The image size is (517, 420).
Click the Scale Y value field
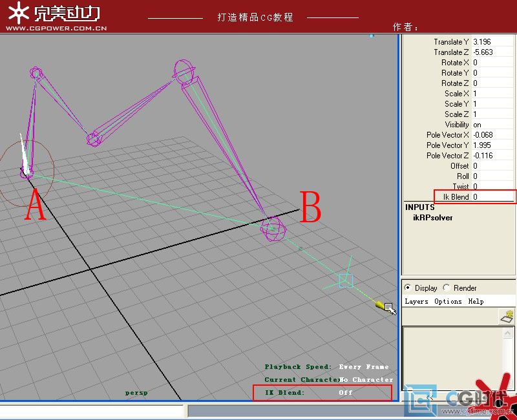pos(493,104)
